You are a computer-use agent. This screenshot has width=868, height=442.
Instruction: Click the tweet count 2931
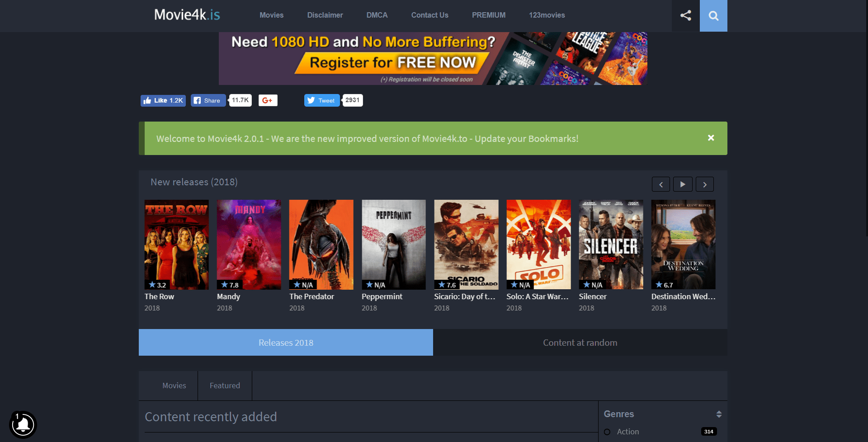click(352, 100)
